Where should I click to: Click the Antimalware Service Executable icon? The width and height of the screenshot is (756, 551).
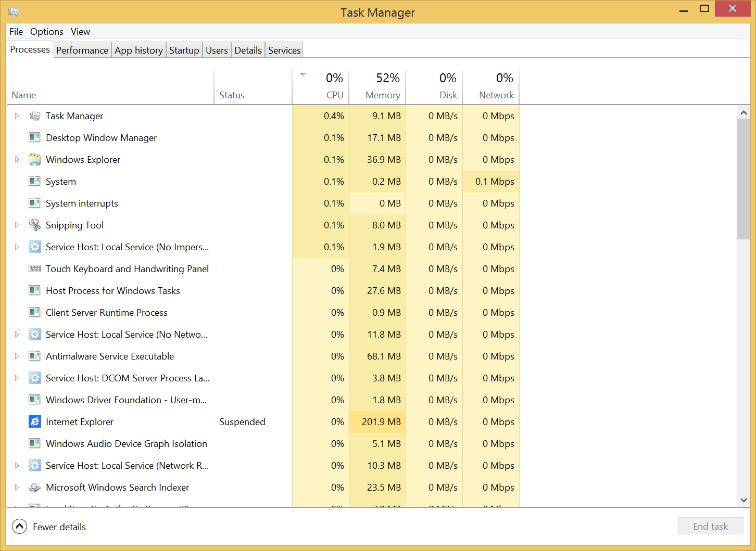(x=35, y=356)
